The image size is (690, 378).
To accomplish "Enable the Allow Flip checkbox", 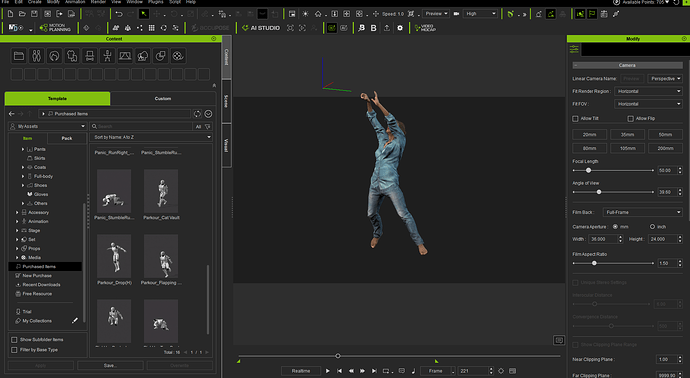I will 630,119.
